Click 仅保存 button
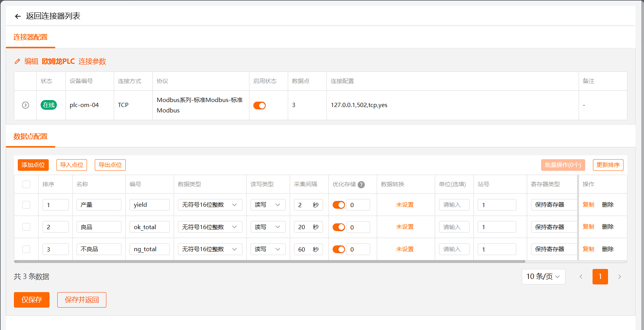This screenshot has width=644, height=330. [x=32, y=300]
